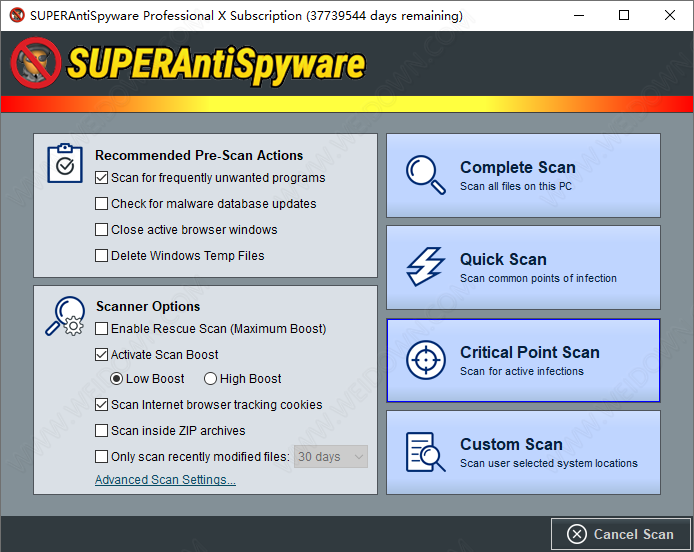Click the circled X icon on Cancel Scan
694x552 pixels.
tap(577, 534)
